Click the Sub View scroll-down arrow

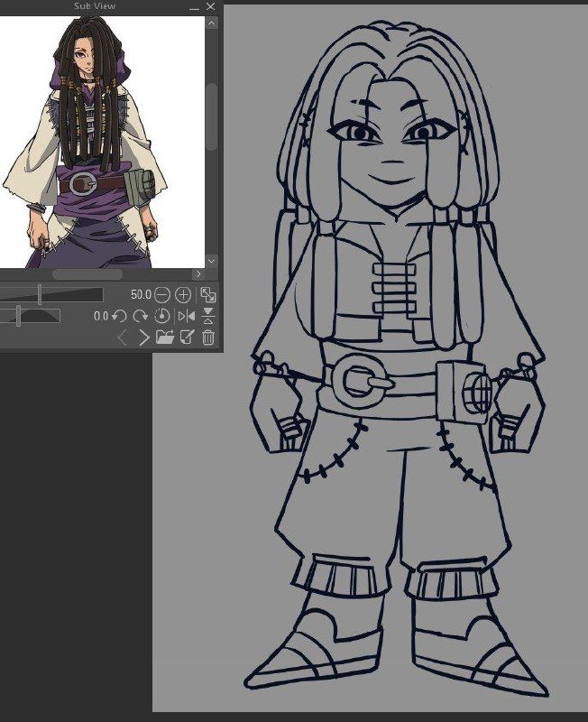point(211,261)
